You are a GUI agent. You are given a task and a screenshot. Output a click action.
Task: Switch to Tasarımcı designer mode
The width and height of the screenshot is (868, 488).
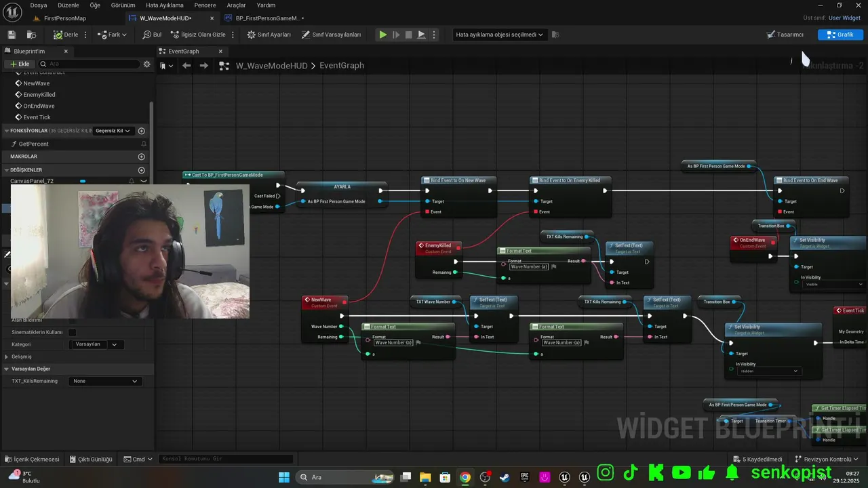click(785, 35)
